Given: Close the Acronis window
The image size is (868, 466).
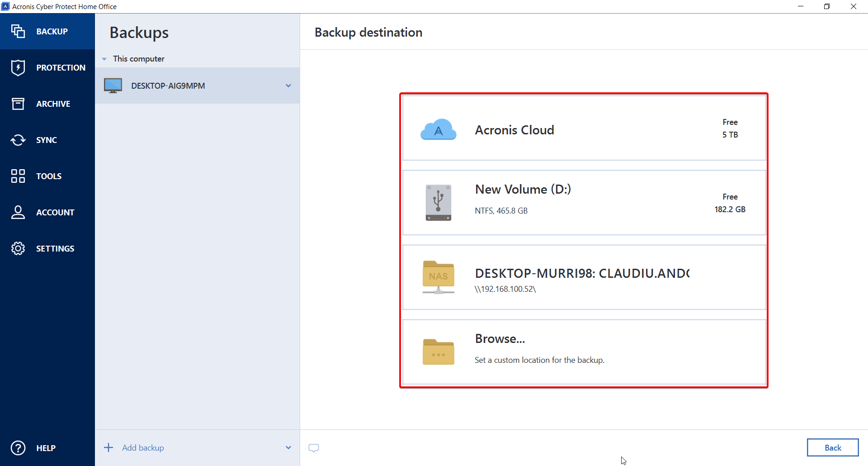Looking at the screenshot, I should (854, 6).
